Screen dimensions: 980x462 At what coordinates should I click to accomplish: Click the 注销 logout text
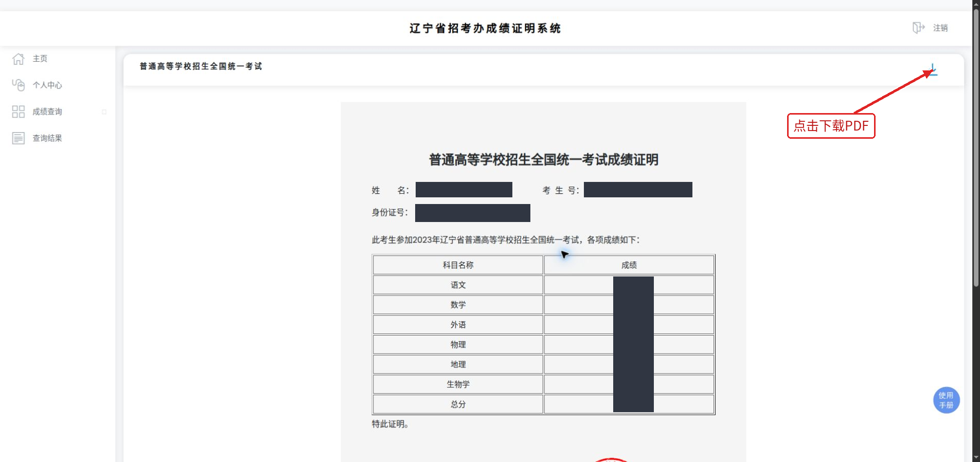(x=940, y=28)
